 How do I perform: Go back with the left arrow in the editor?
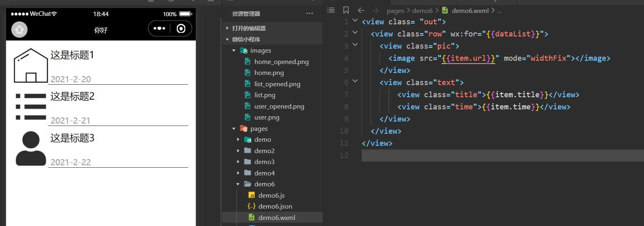pyautogui.click(x=361, y=11)
